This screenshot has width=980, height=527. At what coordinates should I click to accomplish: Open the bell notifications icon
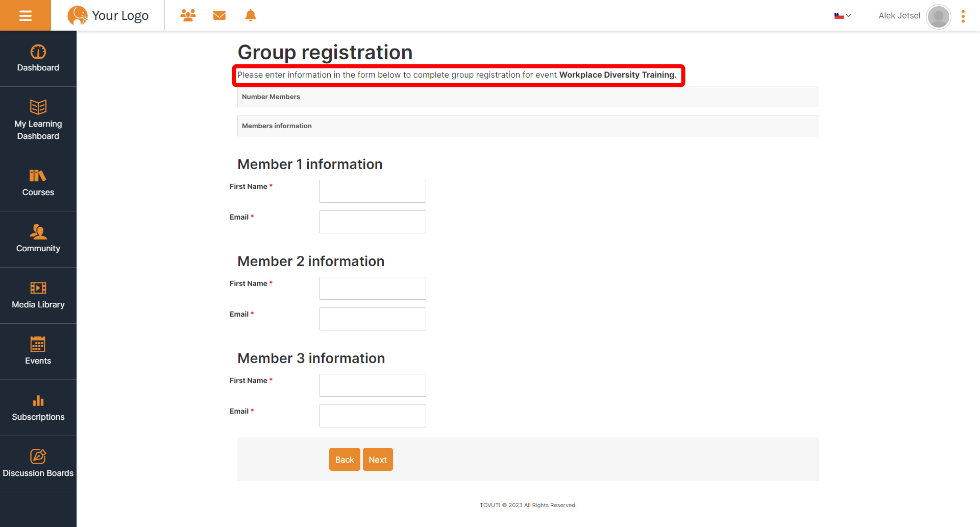coord(251,15)
